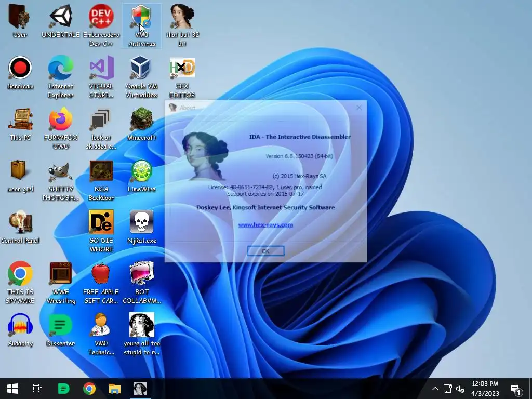Click the 'Support expires on 2015-07-17' text
The width and height of the screenshot is (532, 399).
[265, 194]
